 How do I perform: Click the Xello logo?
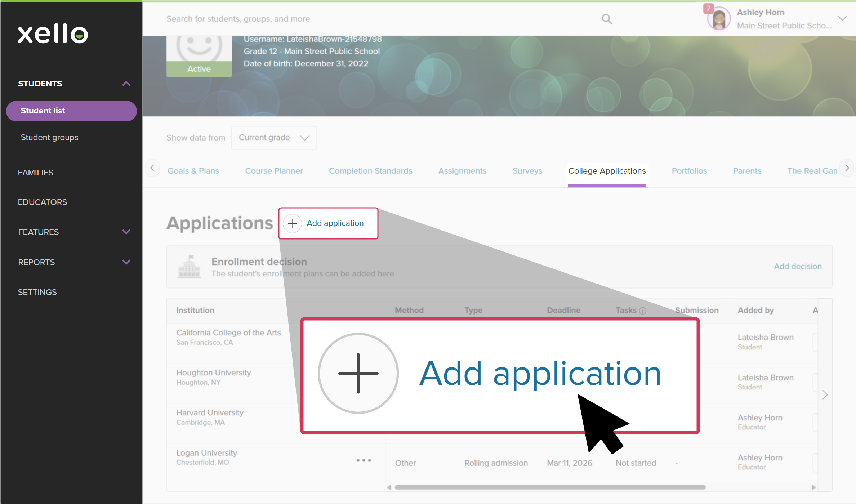53,34
